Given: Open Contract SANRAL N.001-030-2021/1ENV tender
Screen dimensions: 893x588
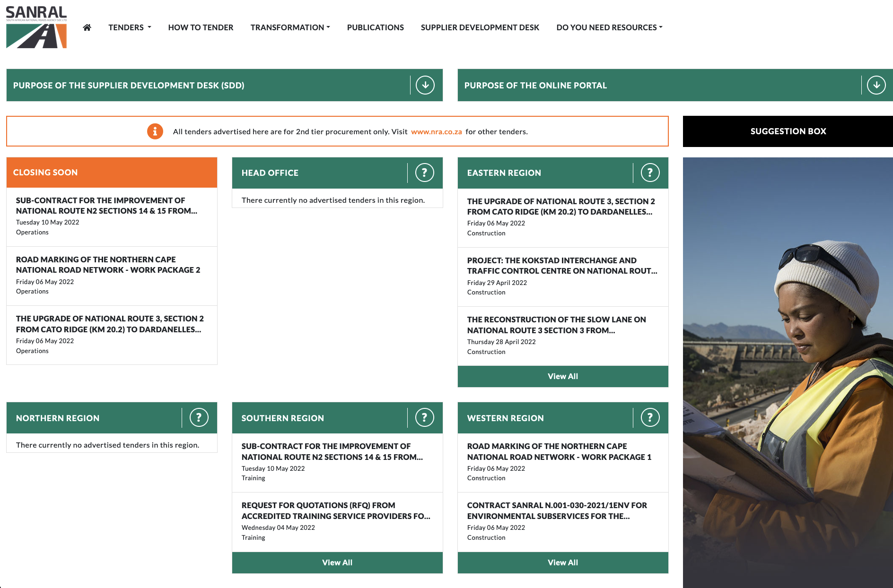Looking at the screenshot, I should [557, 510].
